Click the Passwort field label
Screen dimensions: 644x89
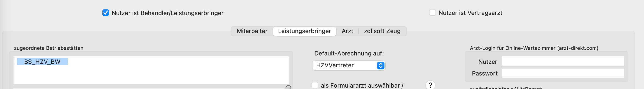(x=485, y=73)
